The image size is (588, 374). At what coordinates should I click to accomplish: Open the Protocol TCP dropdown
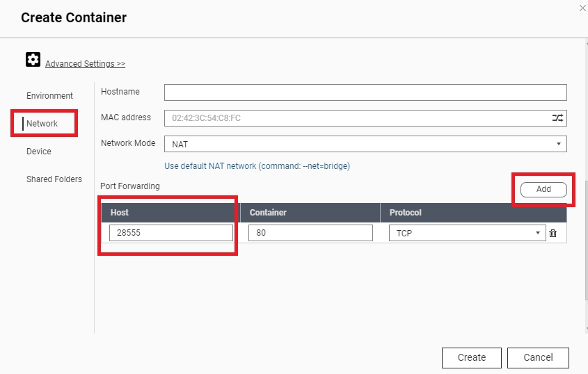point(467,234)
